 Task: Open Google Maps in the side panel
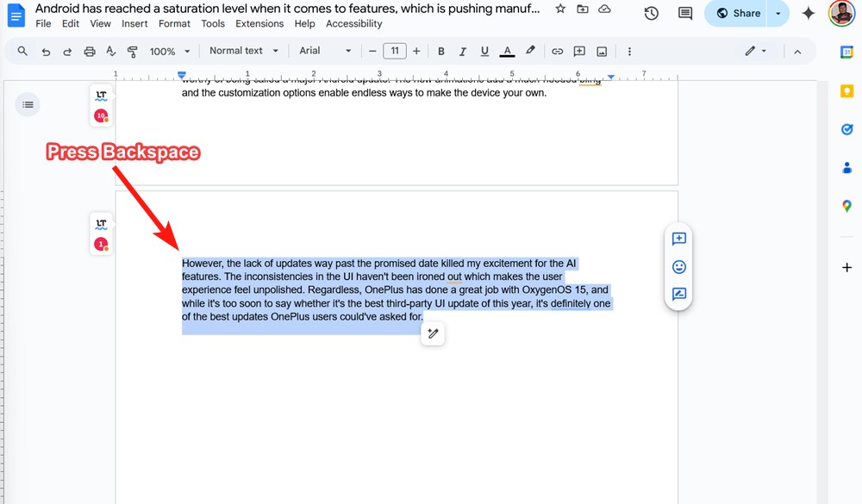point(846,206)
